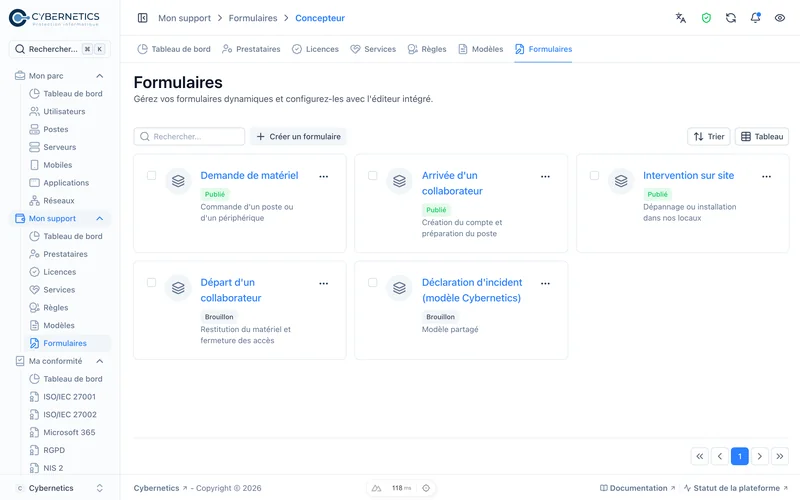Switch to the Règles tab
The image size is (800, 500).
pos(427,49)
